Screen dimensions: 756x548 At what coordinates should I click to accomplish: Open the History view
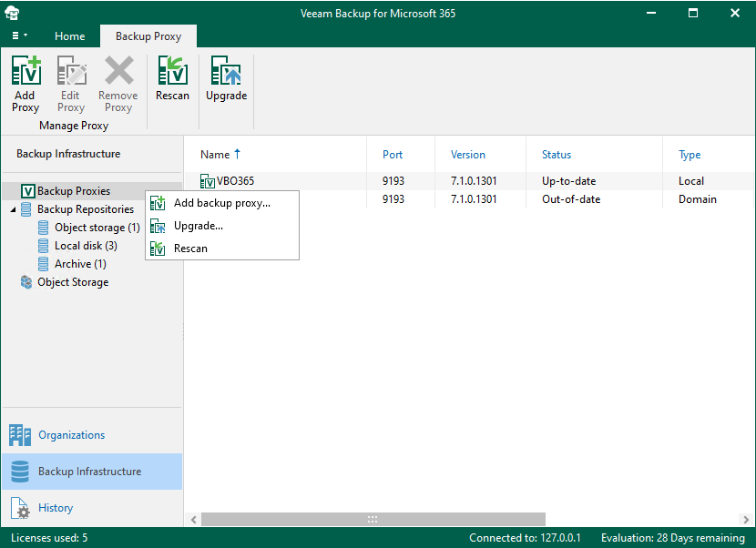pos(92,508)
